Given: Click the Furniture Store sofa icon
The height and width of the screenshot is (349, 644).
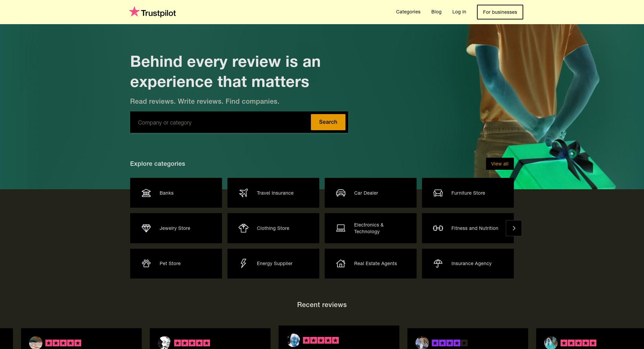Looking at the screenshot, I should (x=438, y=193).
